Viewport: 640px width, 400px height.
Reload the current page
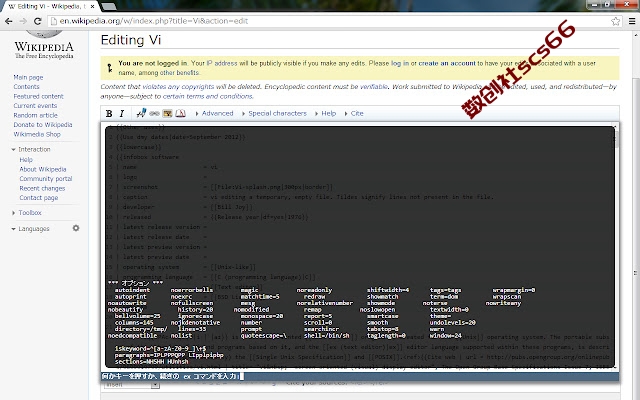pyautogui.click(x=38, y=21)
